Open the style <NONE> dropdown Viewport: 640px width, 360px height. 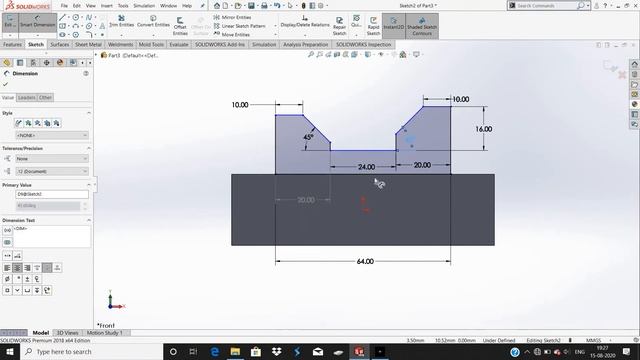point(52,135)
